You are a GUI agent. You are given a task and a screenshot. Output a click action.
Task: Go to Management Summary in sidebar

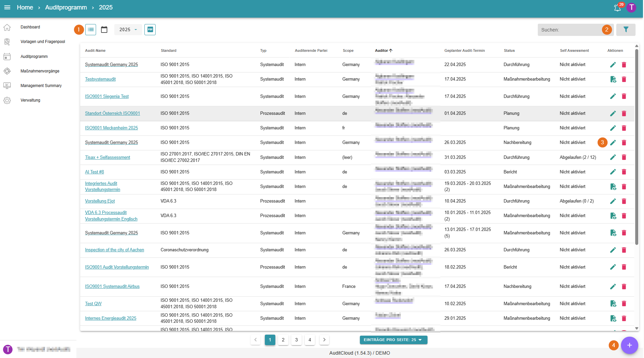pyautogui.click(x=41, y=86)
